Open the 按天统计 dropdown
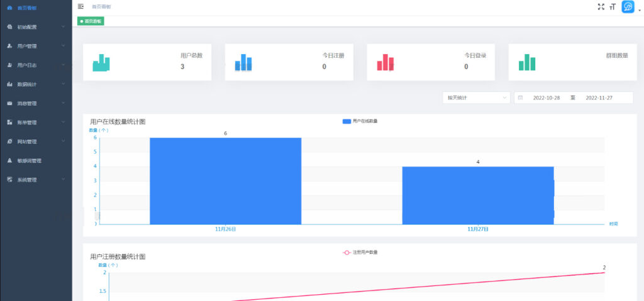Screen dimensions: 644x301 pyautogui.click(x=475, y=97)
